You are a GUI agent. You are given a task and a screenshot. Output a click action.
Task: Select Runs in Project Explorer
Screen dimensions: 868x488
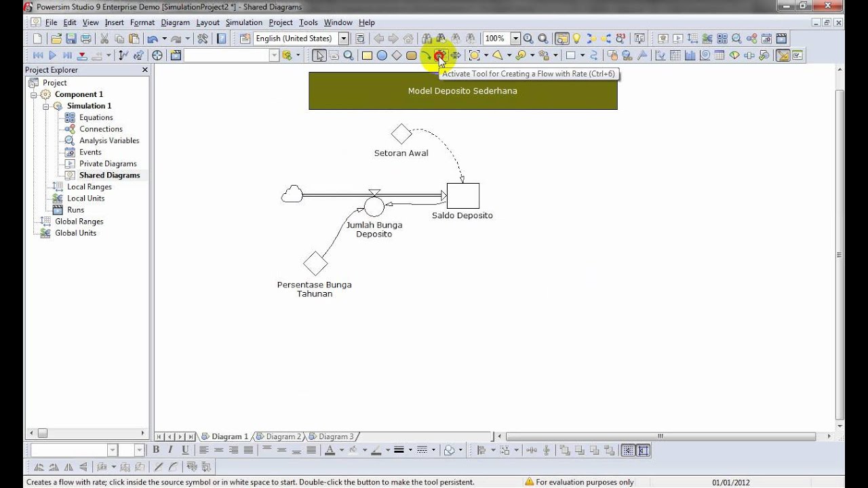pyautogui.click(x=75, y=209)
